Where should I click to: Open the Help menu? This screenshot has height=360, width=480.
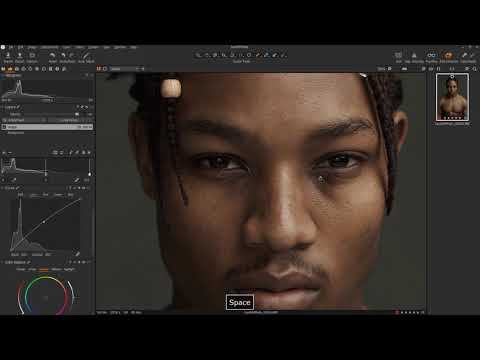(x=133, y=47)
